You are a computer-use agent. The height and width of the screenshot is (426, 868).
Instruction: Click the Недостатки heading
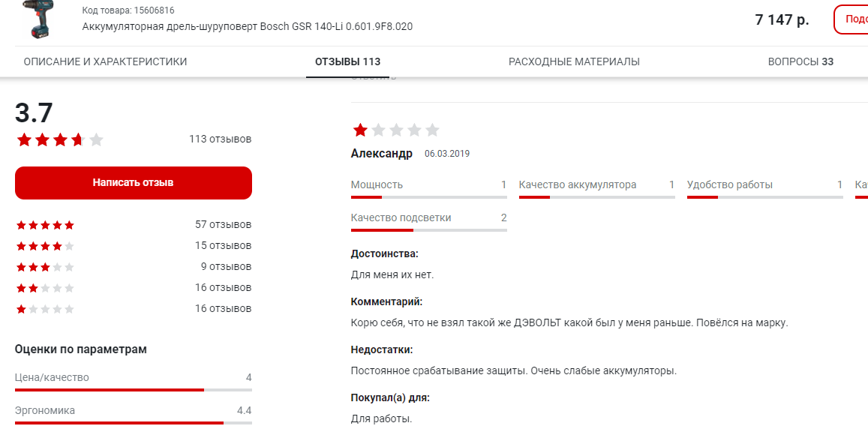[382, 349]
